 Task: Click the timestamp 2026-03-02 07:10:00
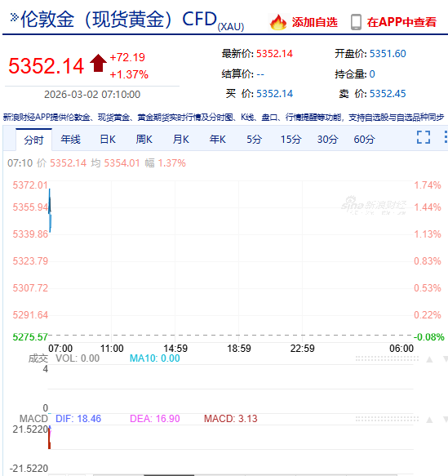click(x=92, y=95)
